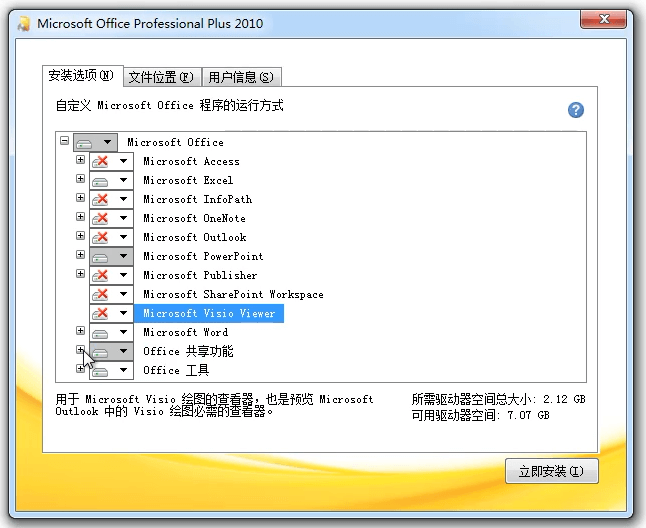Switch to the 文件位置 tab
Screen dimensions: 646x528
coord(162,77)
